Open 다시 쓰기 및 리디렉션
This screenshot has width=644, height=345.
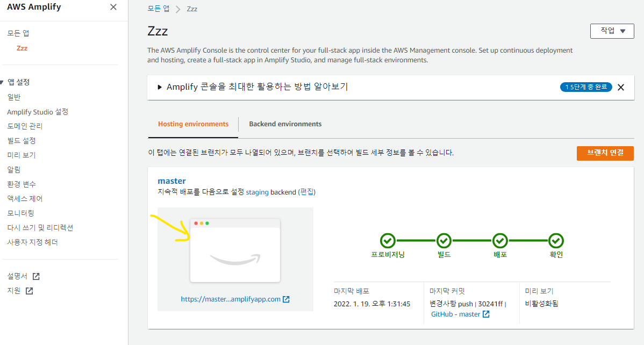(x=40, y=227)
